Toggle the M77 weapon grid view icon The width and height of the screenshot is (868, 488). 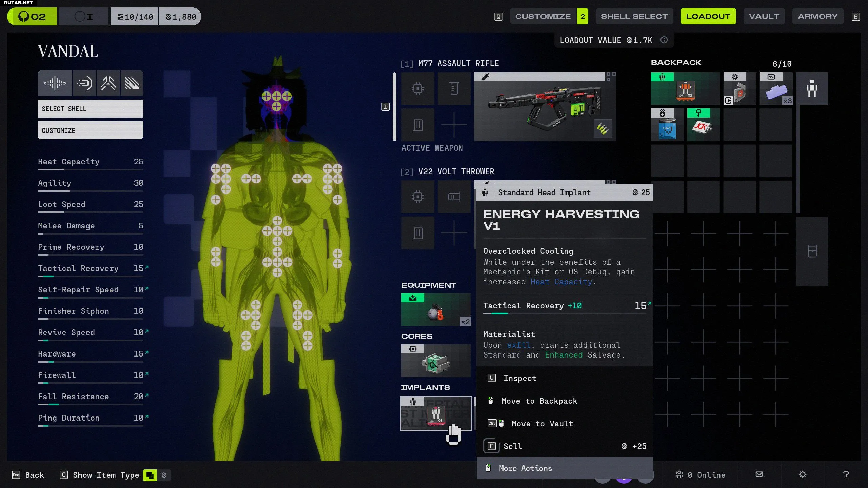point(611,77)
